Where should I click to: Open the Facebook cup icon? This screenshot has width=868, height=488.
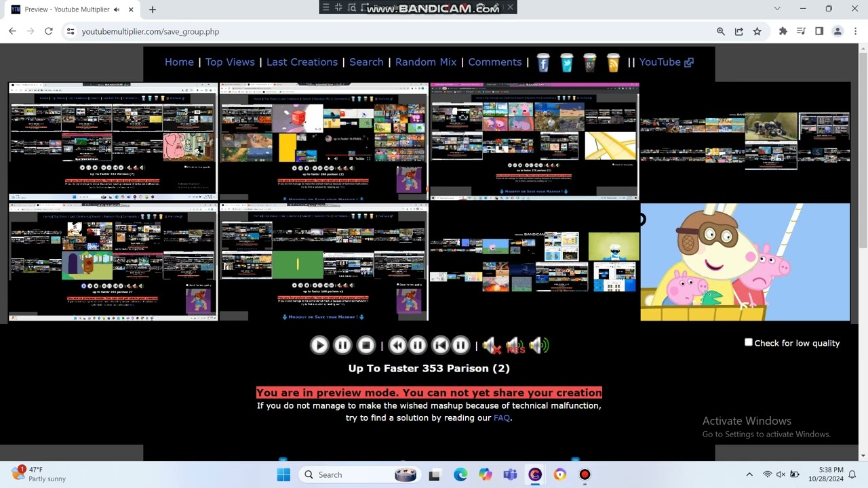(543, 62)
